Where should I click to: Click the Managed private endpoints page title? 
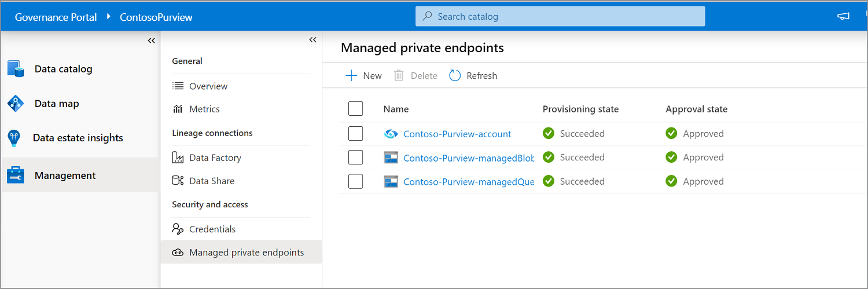pos(422,47)
